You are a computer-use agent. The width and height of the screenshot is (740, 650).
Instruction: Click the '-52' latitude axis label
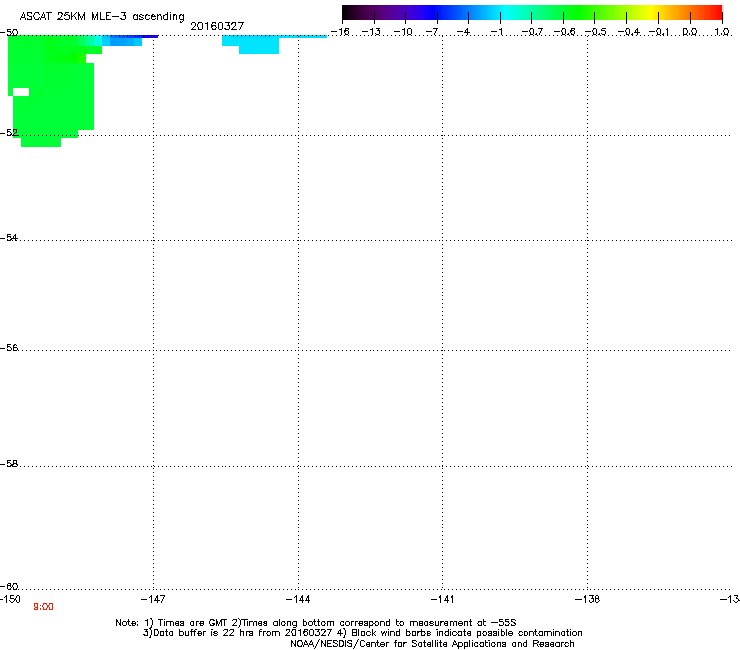[9, 133]
